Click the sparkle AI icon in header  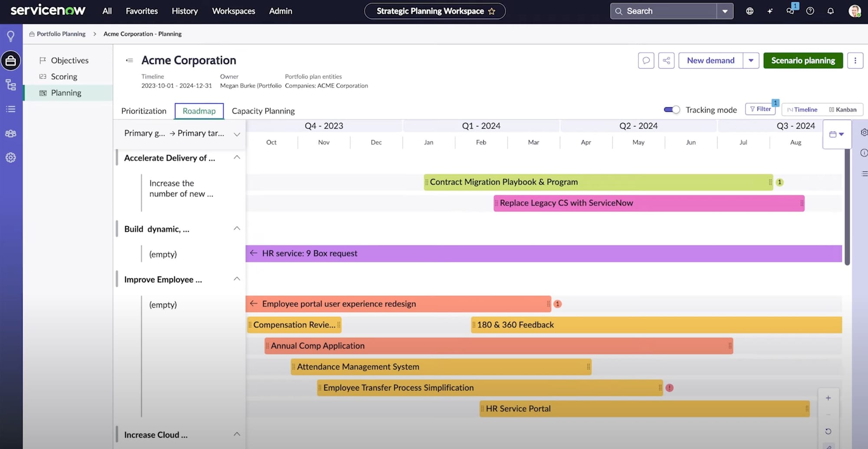click(x=770, y=11)
